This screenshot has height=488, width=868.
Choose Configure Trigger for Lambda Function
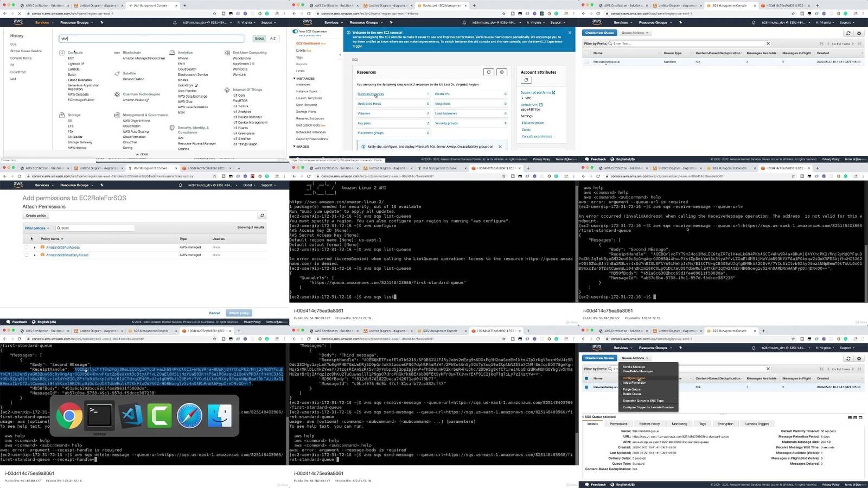648,407
